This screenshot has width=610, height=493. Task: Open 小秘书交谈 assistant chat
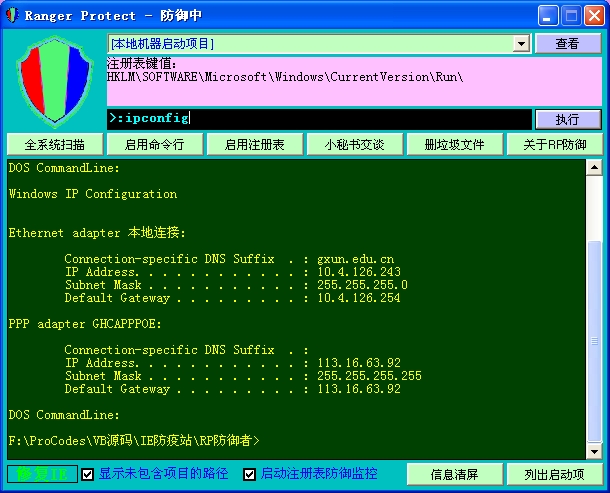[x=355, y=145]
